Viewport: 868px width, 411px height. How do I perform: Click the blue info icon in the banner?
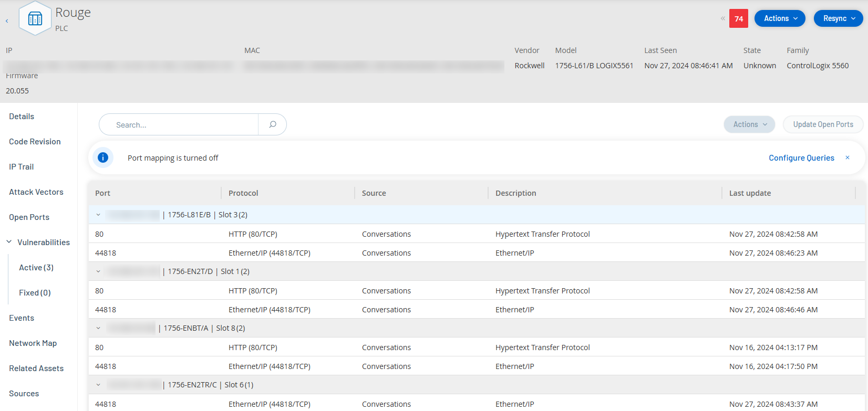pyautogui.click(x=103, y=157)
